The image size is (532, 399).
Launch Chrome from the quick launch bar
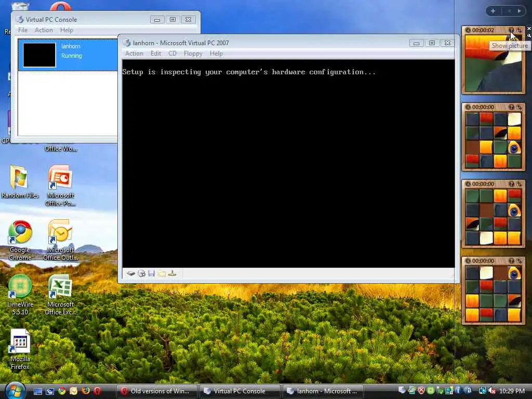tap(62, 391)
